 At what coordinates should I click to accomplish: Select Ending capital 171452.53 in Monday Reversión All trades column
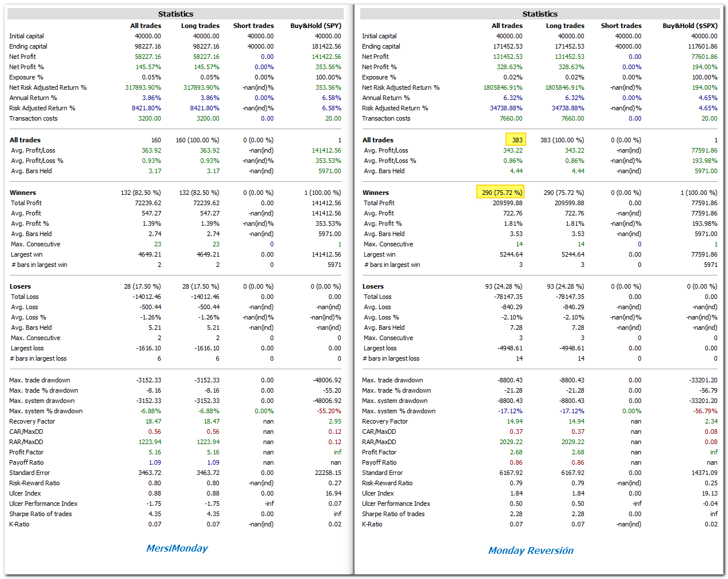508,46
